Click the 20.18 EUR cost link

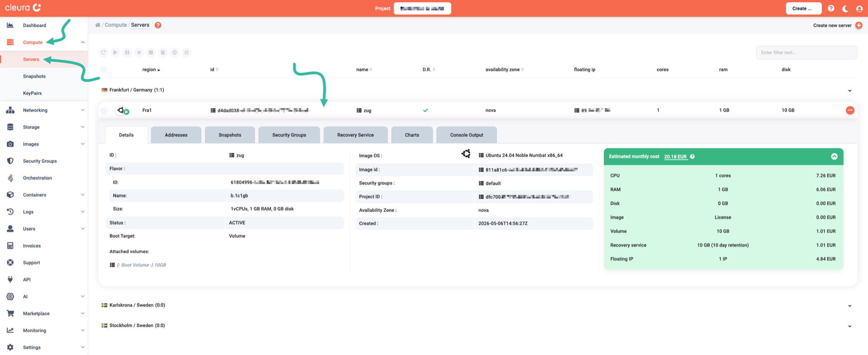pos(675,157)
